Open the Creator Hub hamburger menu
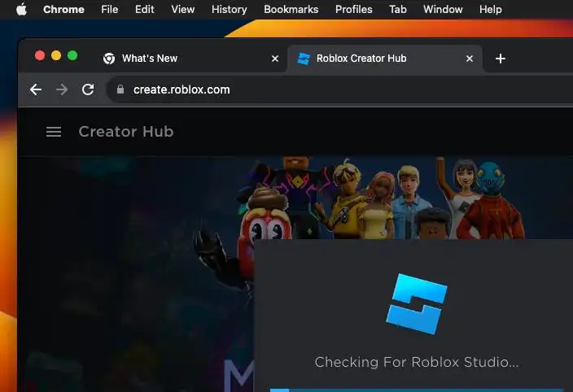Image resolution: width=573 pixels, height=392 pixels. (54, 132)
